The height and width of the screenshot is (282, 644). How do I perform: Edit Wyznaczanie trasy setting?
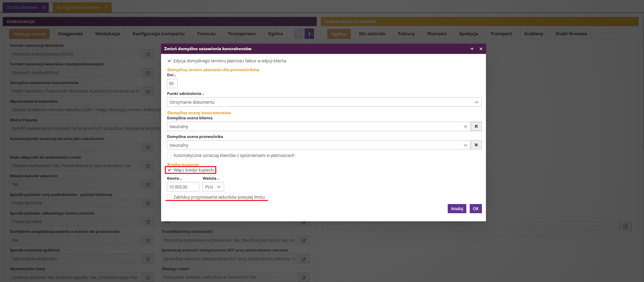tap(148, 277)
